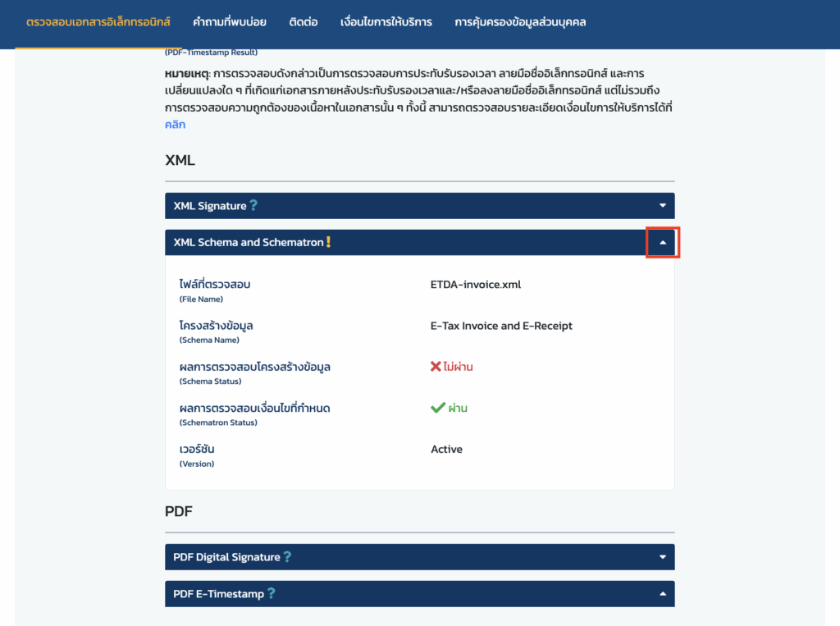Click the red X icon for Schema Status
This screenshot has width=840, height=626.
[436, 367]
